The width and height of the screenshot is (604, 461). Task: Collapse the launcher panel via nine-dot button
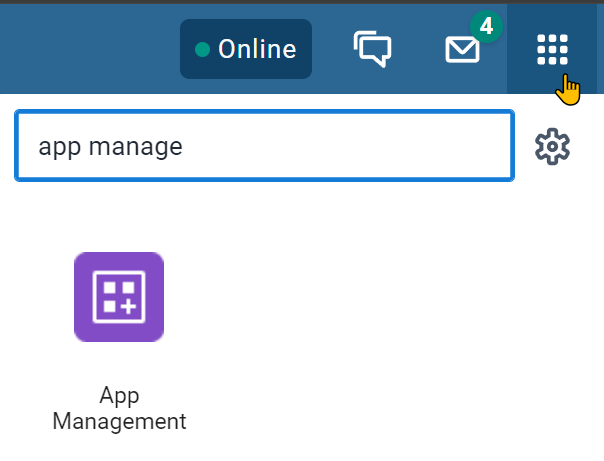[552, 49]
